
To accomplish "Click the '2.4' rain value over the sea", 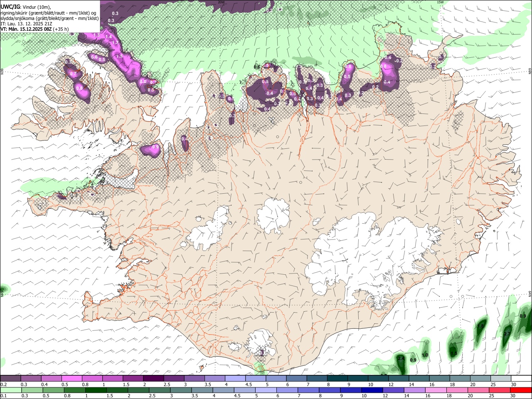I will click(x=401, y=358).
